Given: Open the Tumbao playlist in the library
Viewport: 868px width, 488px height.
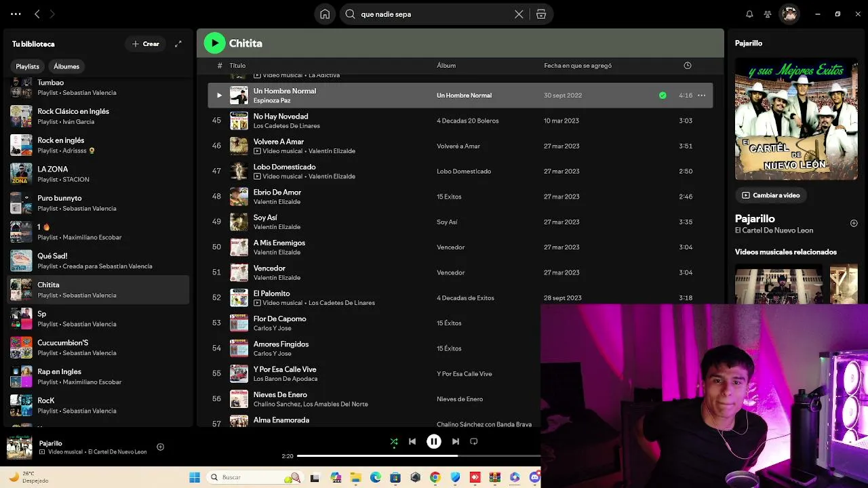Looking at the screenshot, I should pyautogui.click(x=98, y=87).
